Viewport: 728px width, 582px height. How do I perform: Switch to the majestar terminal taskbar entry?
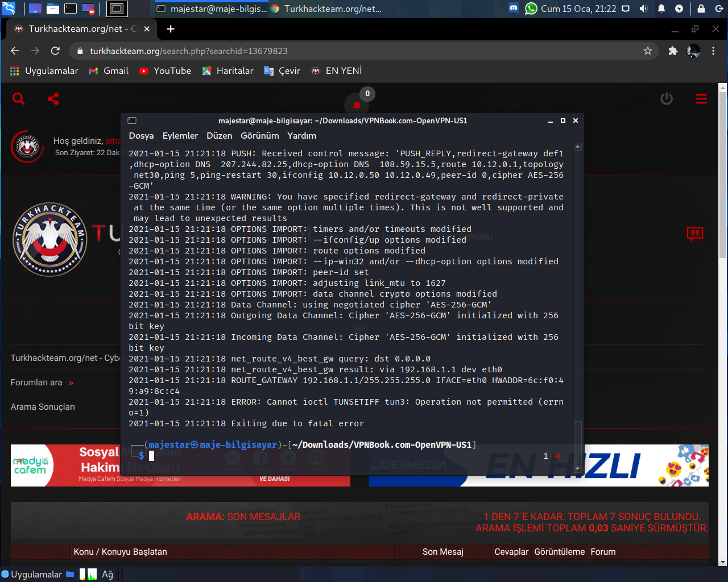(x=211, y=9)
